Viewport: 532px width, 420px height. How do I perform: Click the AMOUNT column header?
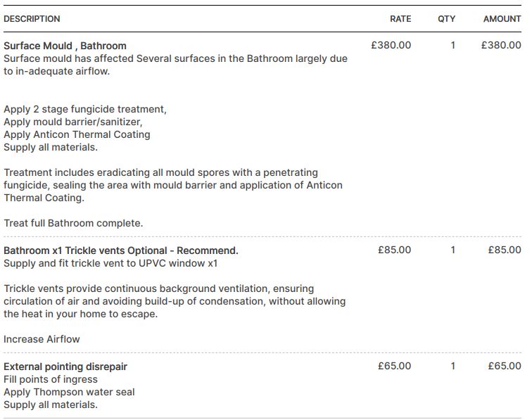502,19
